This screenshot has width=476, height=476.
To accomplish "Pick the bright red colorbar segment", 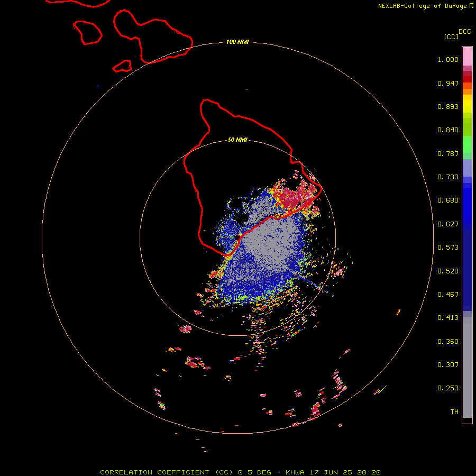I will click(x=467, y=79).
